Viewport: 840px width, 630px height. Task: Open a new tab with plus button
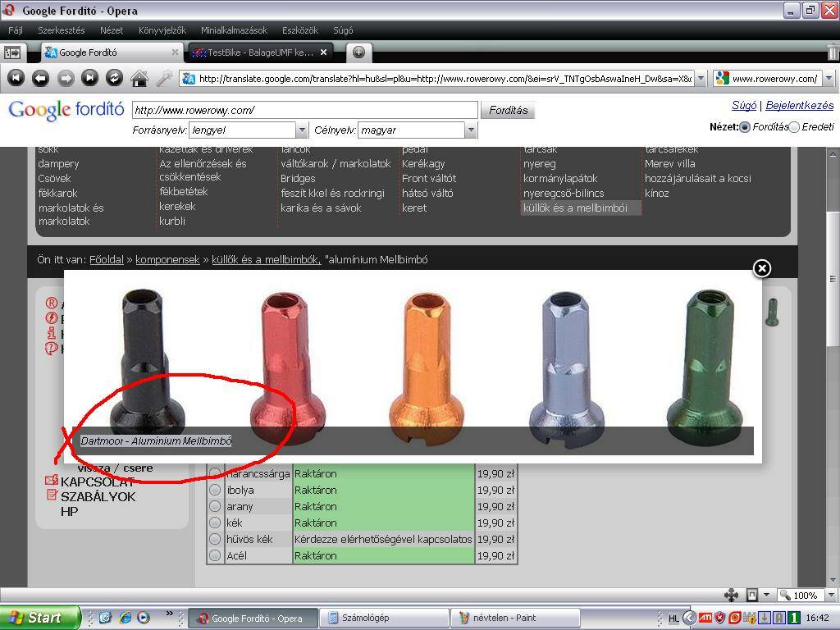point(359,52)
